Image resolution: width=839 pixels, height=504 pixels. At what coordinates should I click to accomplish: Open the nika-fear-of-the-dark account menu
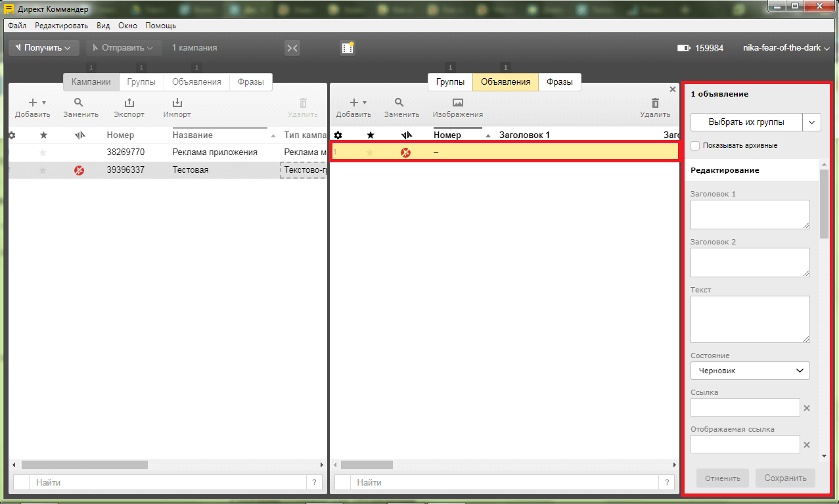pos(786,48)
